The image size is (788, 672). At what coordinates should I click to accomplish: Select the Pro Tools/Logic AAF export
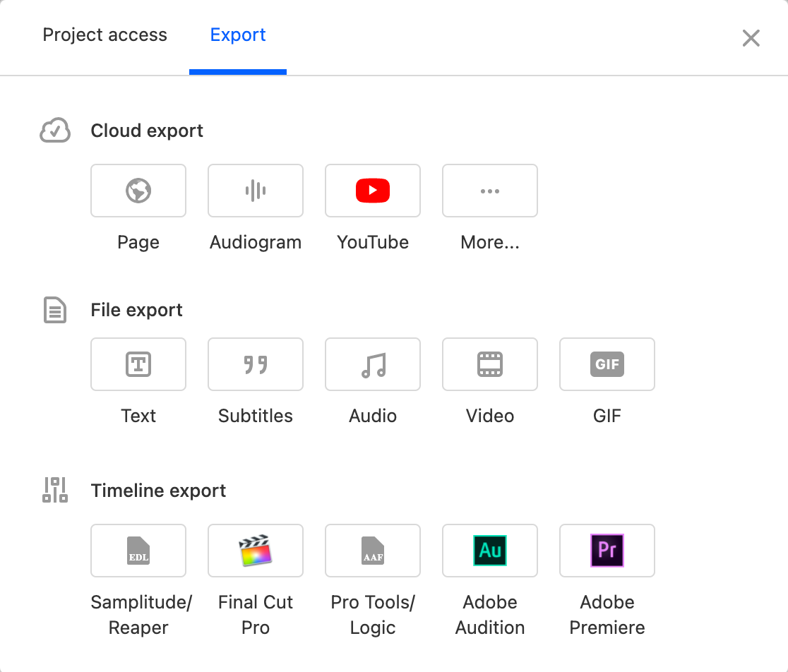tap(372, 551)
